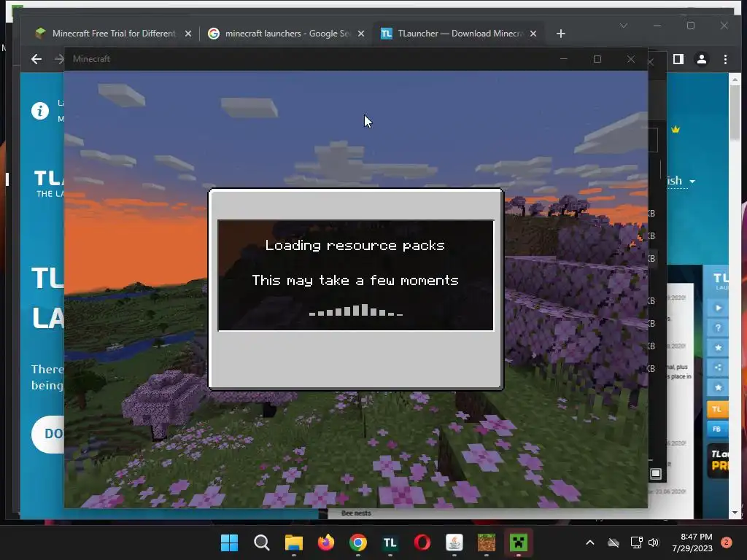Switch to Minecraft Free Trial tab
This screenshot has height=560, width=747.
(x=113, y=34)
